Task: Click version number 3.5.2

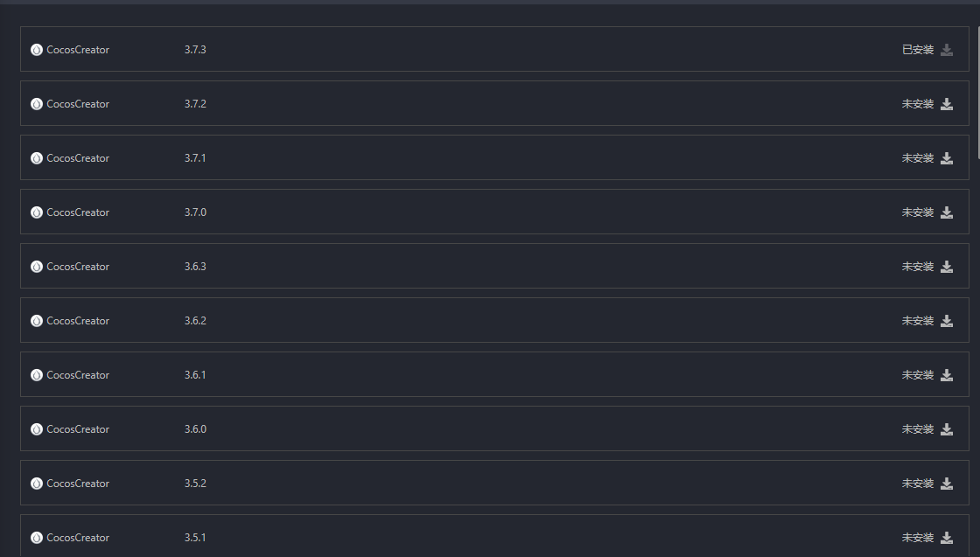Action: pyautogui.click(x=195, y=484)
